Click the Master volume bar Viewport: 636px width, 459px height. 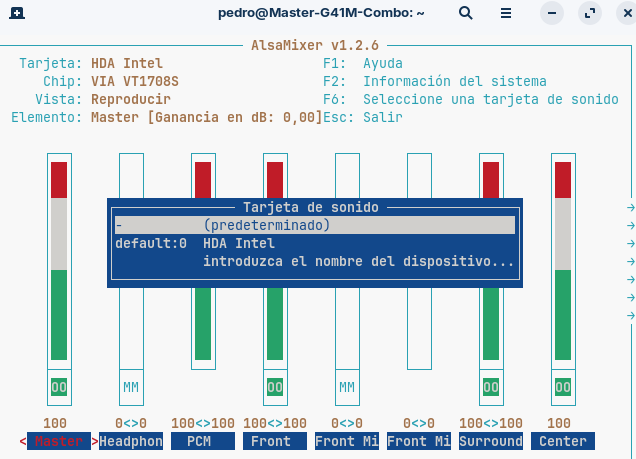[59, 261]
